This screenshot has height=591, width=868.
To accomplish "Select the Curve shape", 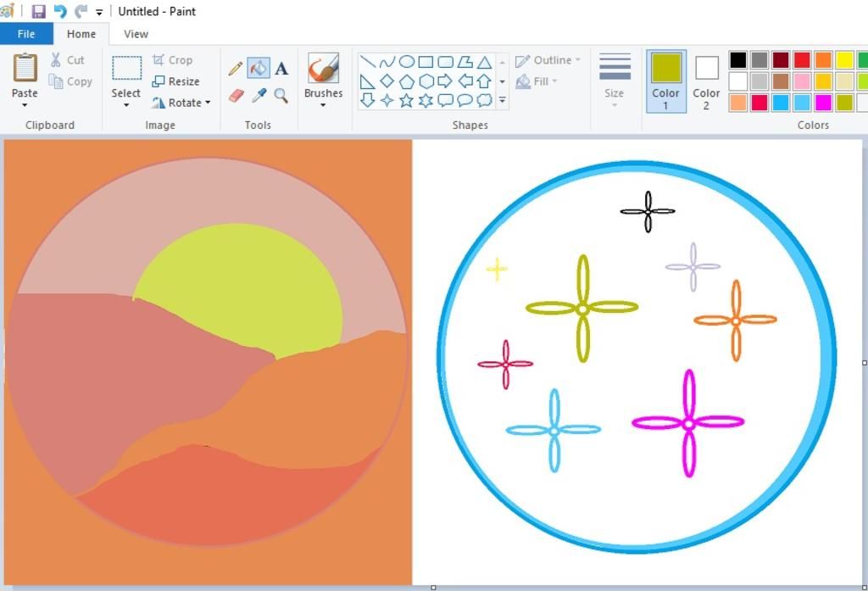I will [387, 62].
